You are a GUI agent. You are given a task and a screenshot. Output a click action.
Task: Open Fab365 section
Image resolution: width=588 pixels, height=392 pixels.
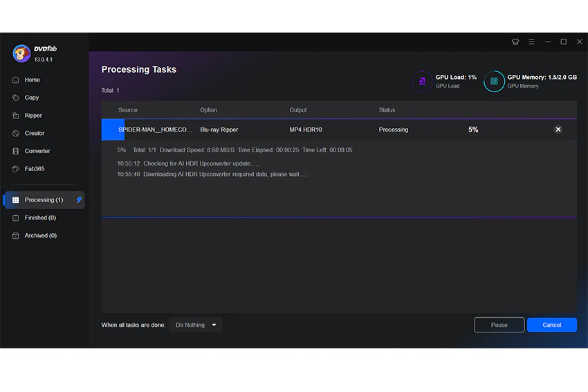pos(35,169)
